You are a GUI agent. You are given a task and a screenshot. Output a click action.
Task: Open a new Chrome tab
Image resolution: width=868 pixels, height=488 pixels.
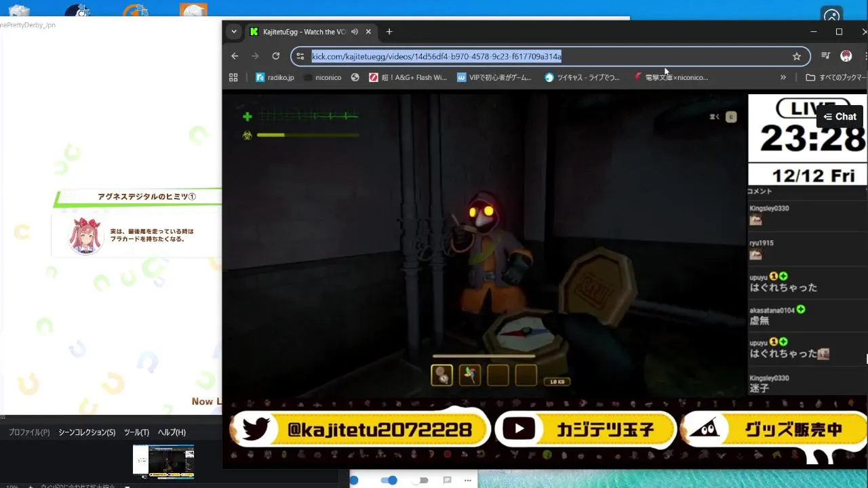coord(389,32)
